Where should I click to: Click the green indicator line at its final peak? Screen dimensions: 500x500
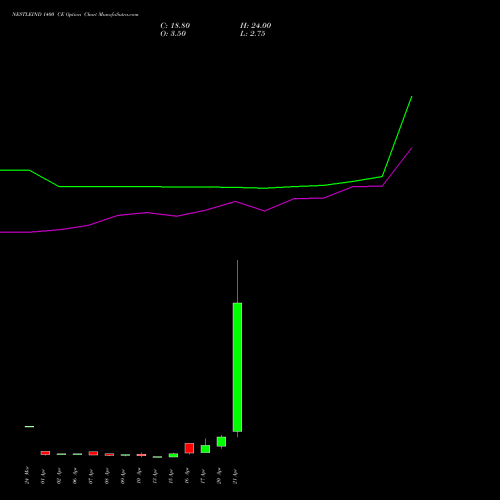[412, 97]
